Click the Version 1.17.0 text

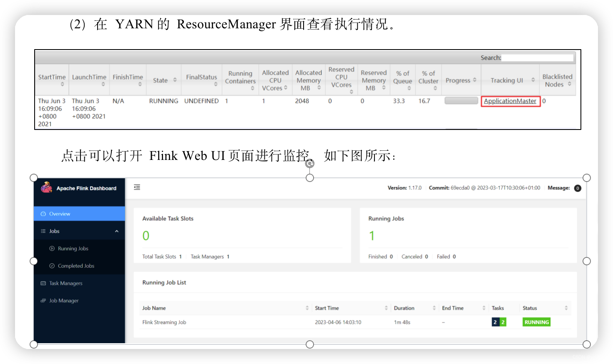[404, 188]
